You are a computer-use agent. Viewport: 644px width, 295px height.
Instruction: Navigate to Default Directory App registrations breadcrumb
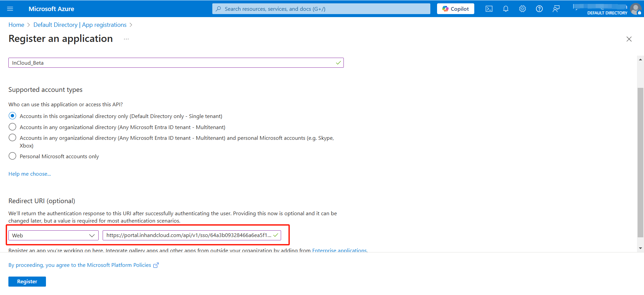80,25
